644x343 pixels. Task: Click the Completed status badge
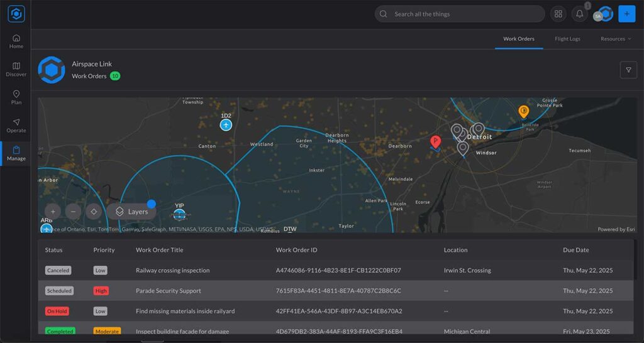coord(60,331)
